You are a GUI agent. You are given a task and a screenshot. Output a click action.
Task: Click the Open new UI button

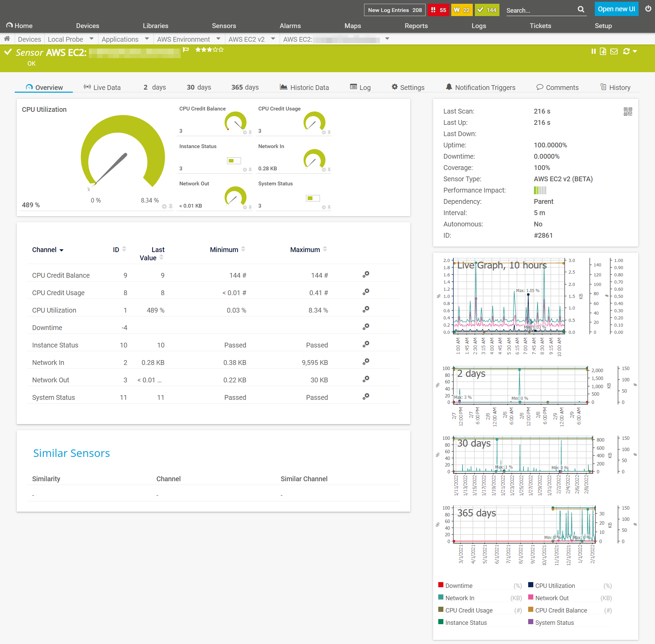tap(616, 9)
